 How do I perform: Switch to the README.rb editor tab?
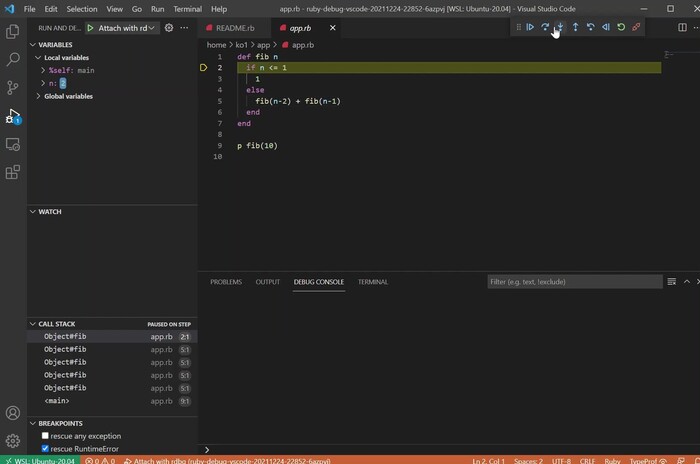[x=236, y=28]
